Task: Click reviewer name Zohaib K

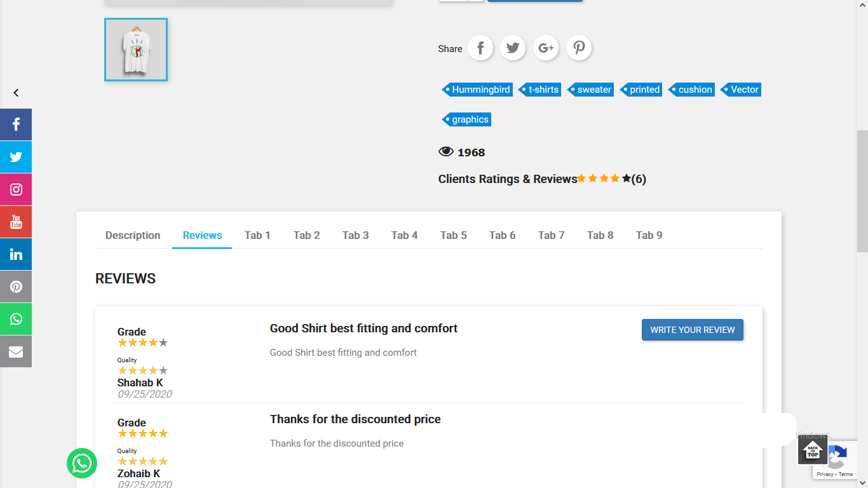Action: tap(139, 473)
